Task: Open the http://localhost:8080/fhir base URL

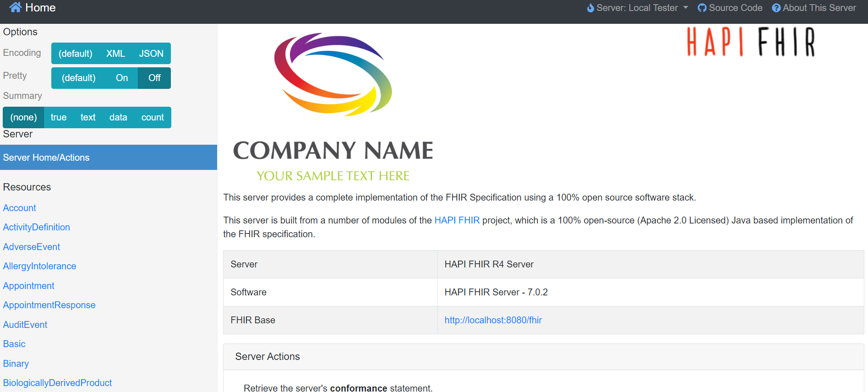Action: click(493, 320)
